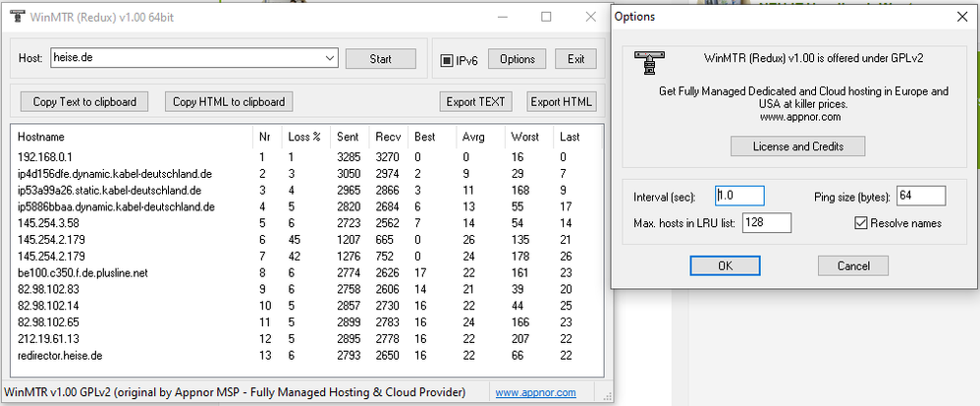
Task: Cancel the Options dialog
Action: pos(852,265)
